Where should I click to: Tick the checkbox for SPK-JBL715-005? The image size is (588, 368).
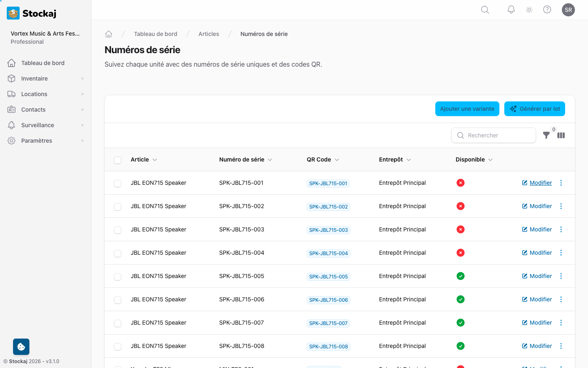click(118, 276)
